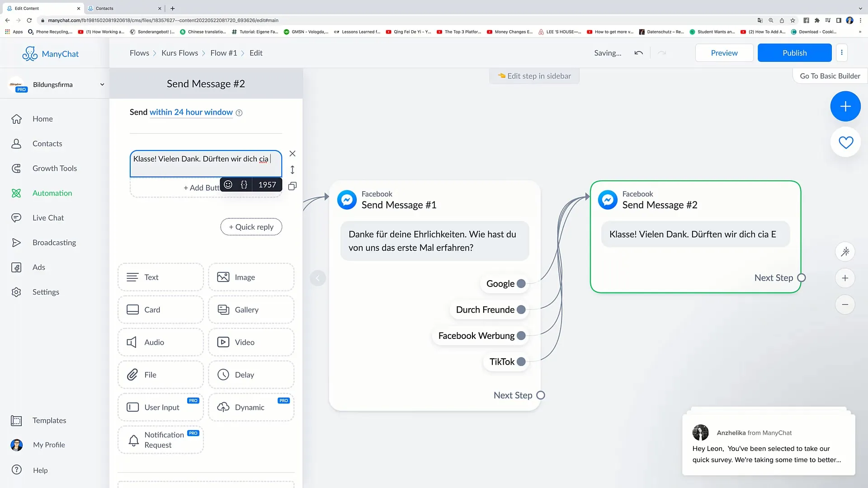Click the Flows breadcrumb menu item
The width and height of the screenshot is (868, 488).
(140, 52)
